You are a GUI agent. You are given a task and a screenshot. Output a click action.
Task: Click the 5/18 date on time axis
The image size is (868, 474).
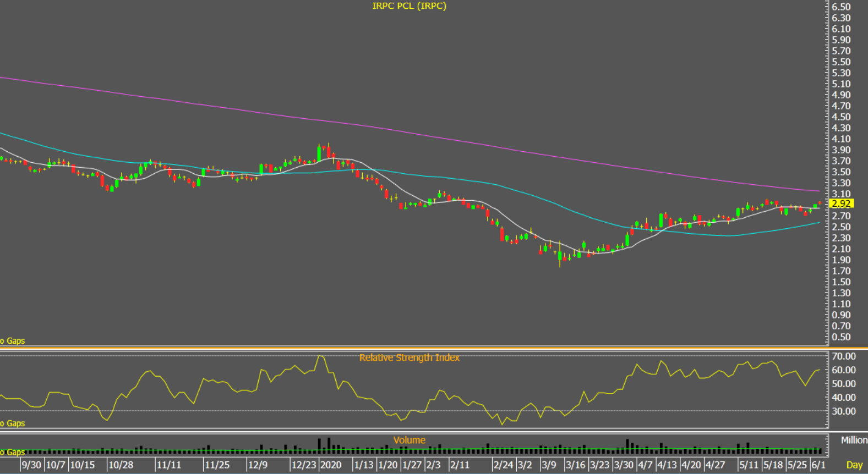point(773,465)
